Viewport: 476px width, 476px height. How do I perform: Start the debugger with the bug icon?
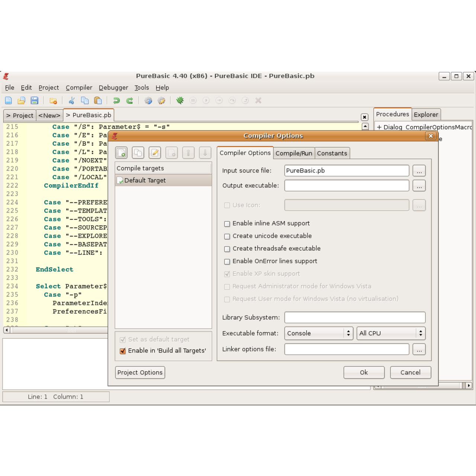(180, 100)
